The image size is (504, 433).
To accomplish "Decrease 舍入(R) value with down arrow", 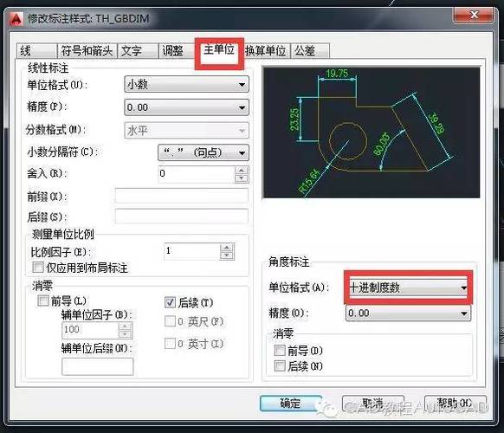I will pos(242,178).
